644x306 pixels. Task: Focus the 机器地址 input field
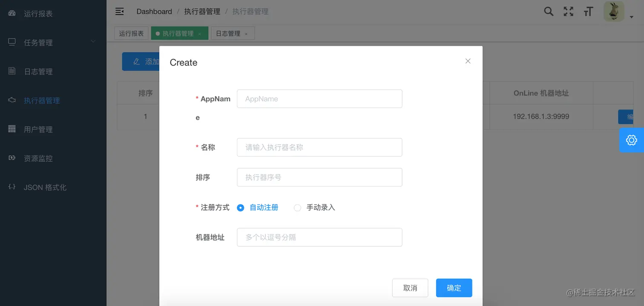[x=319, y=237]
